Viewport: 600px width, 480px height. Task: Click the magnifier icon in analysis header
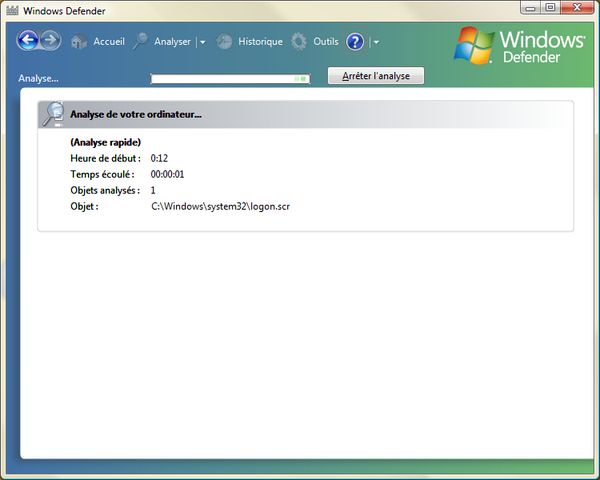[x=53, y=113]
